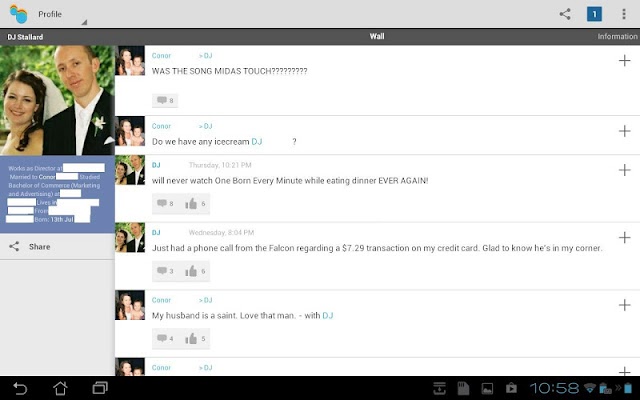Tap the app logo in the top bar
Screen dimensions: 640x400
[x=18, y=14]
